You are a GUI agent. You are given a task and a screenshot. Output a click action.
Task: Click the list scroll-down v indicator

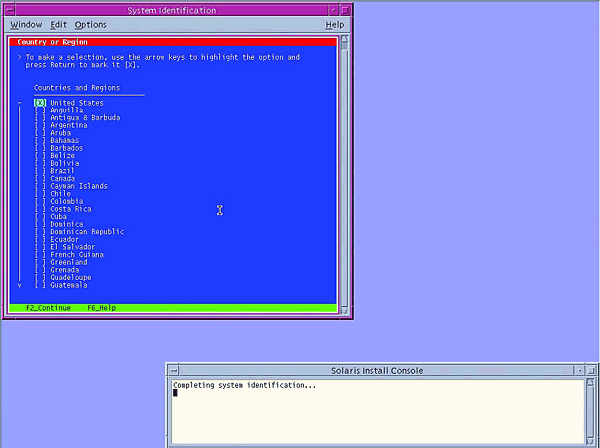click(x=20, y=285)
